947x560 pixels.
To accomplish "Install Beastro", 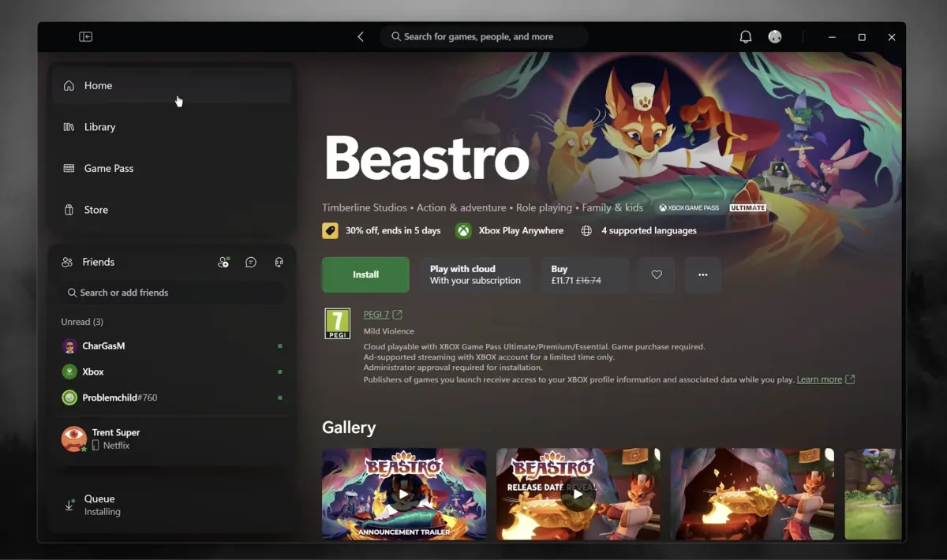I will click(x=365, y=274).
